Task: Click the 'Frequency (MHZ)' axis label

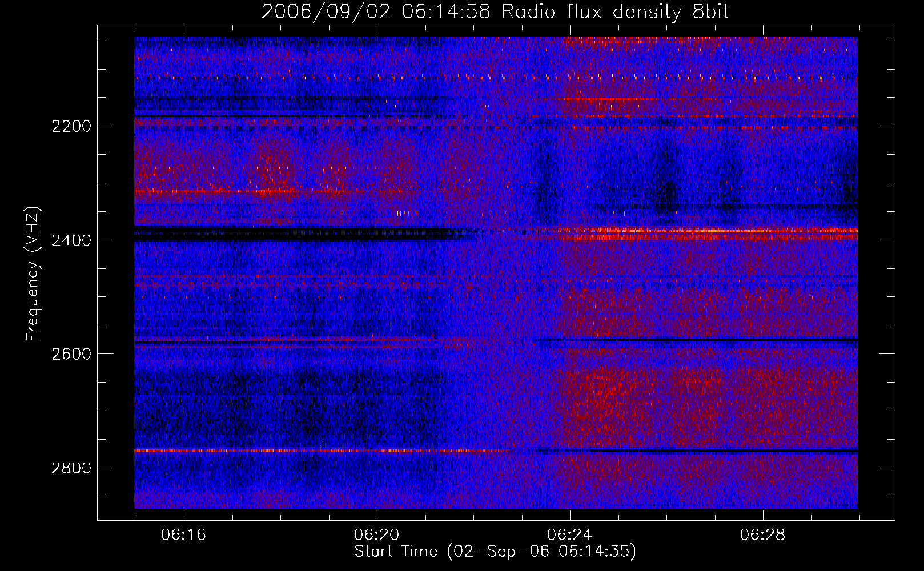Action: (x=33, y=274)
